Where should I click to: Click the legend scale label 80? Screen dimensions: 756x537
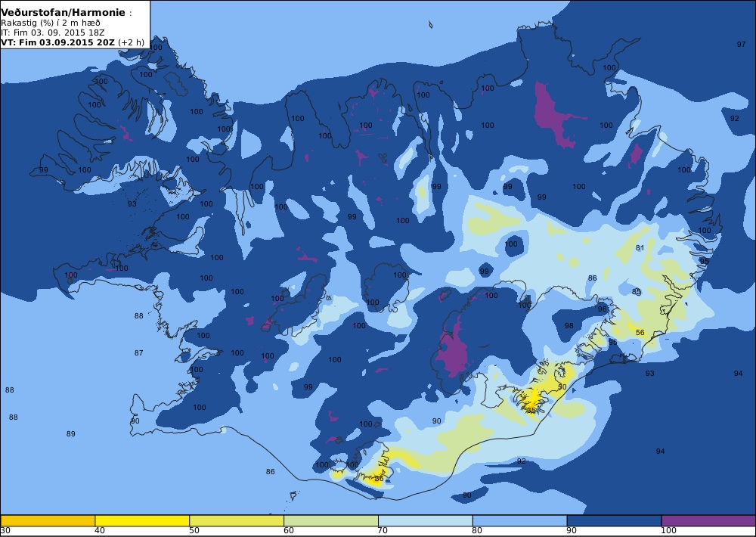point(477,531)
